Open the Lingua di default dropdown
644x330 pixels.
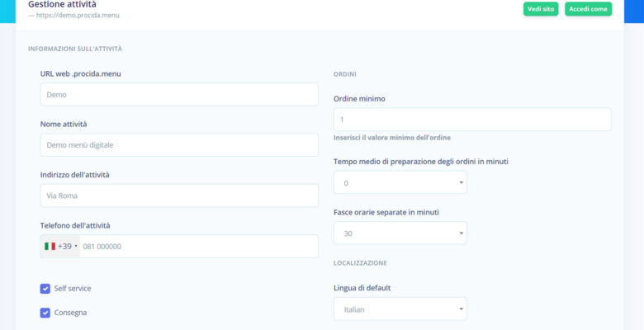point(400,309)
